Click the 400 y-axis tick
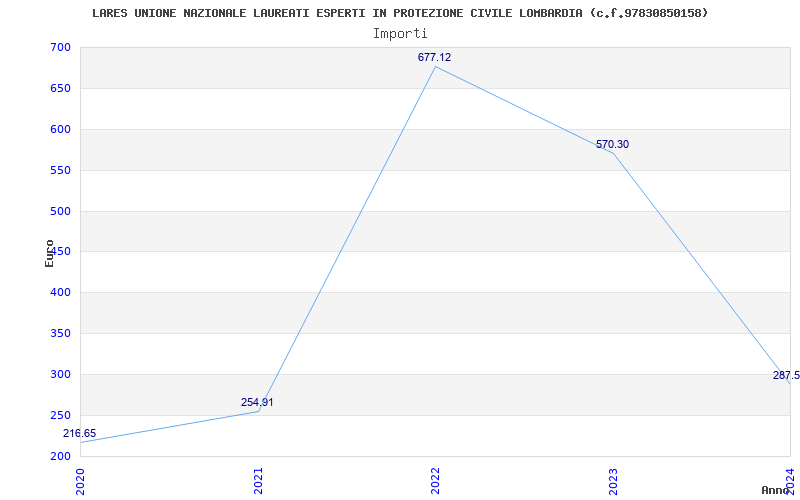Image resolution: width=800 pixels, height=500 pixels. pyautogui.click(x=60, y=293)
